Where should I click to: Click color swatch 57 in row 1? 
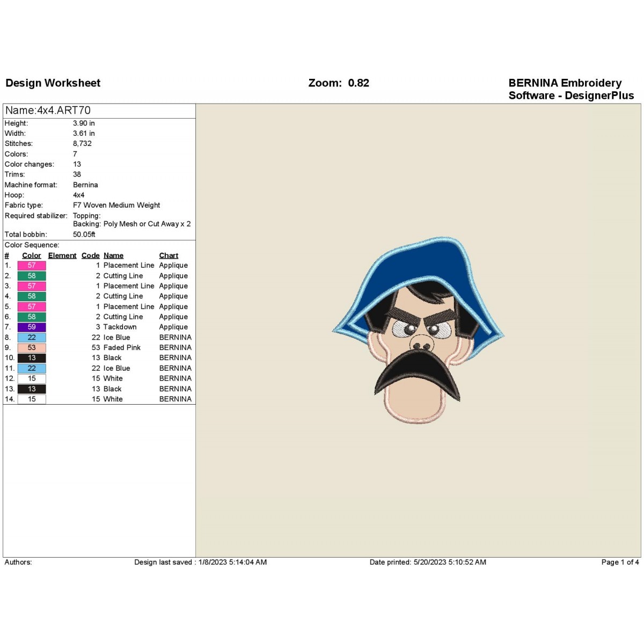(x=32, y=265)
